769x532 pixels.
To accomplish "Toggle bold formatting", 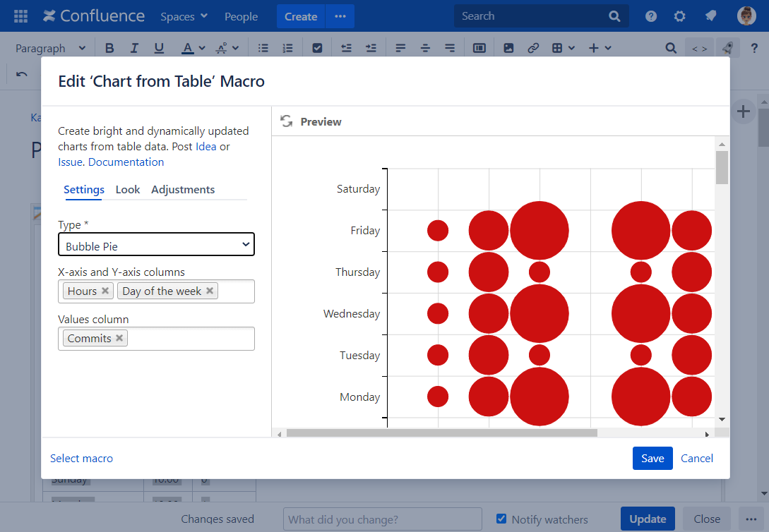I will (109, 47).
